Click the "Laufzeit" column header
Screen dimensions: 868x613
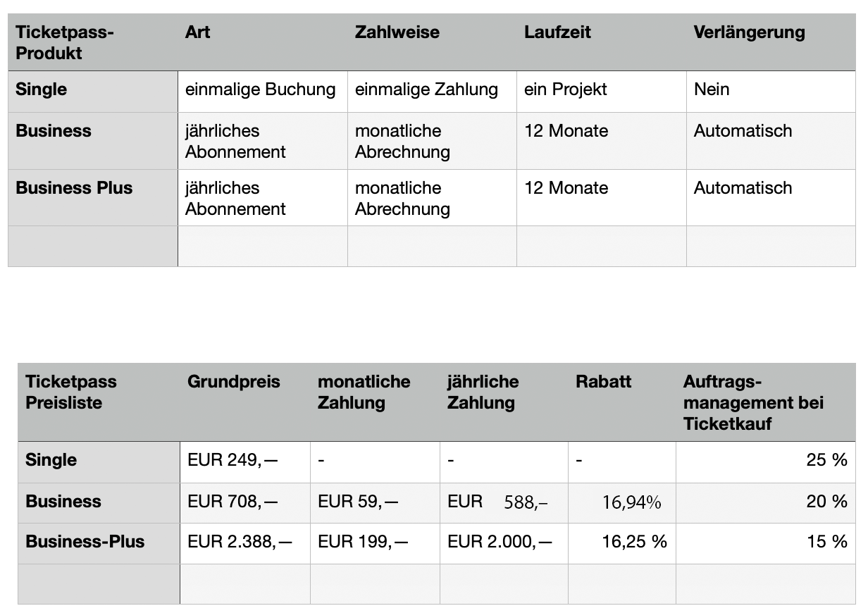pos(557,32)
